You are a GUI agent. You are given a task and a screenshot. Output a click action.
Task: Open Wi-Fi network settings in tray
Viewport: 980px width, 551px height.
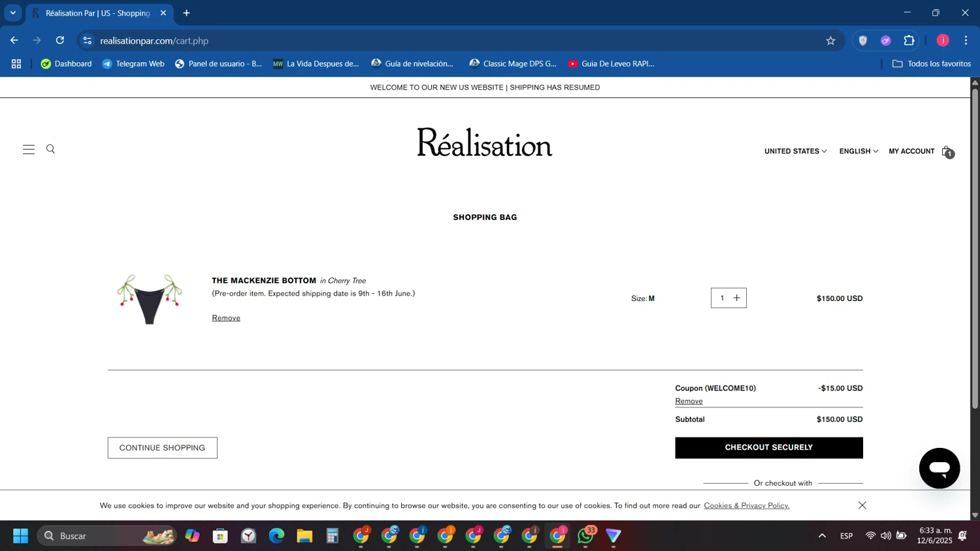(870, 536)
